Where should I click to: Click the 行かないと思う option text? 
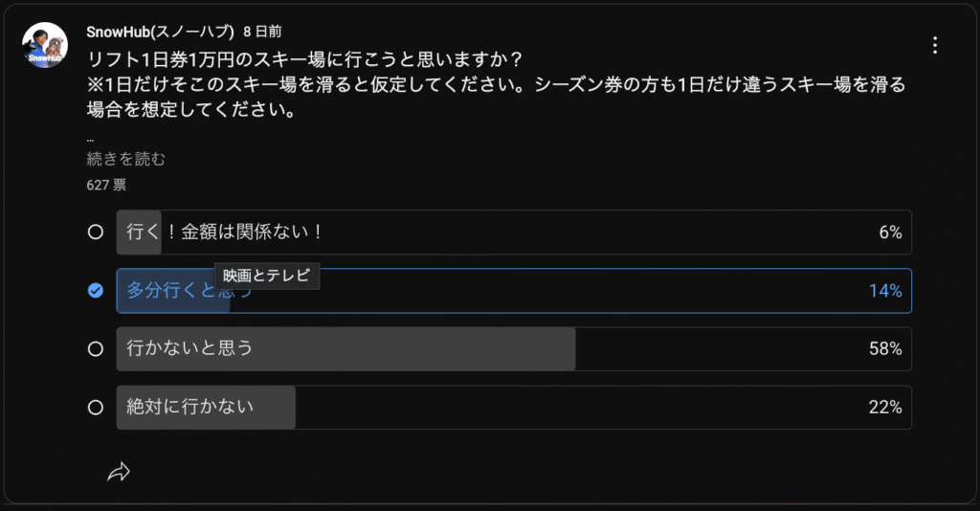(x=189, y=348)
